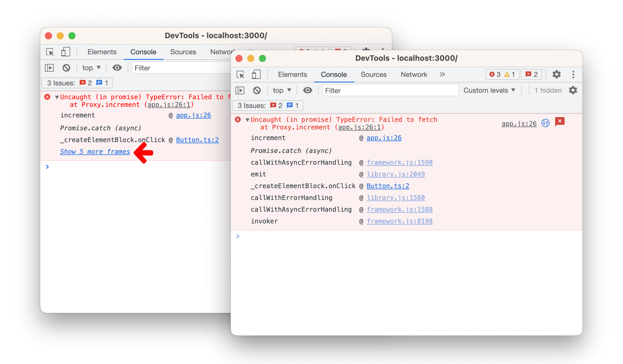Screen dimensions: 623x364
Task: Toggle the eye/visibility icon in console
Action: 308,91
